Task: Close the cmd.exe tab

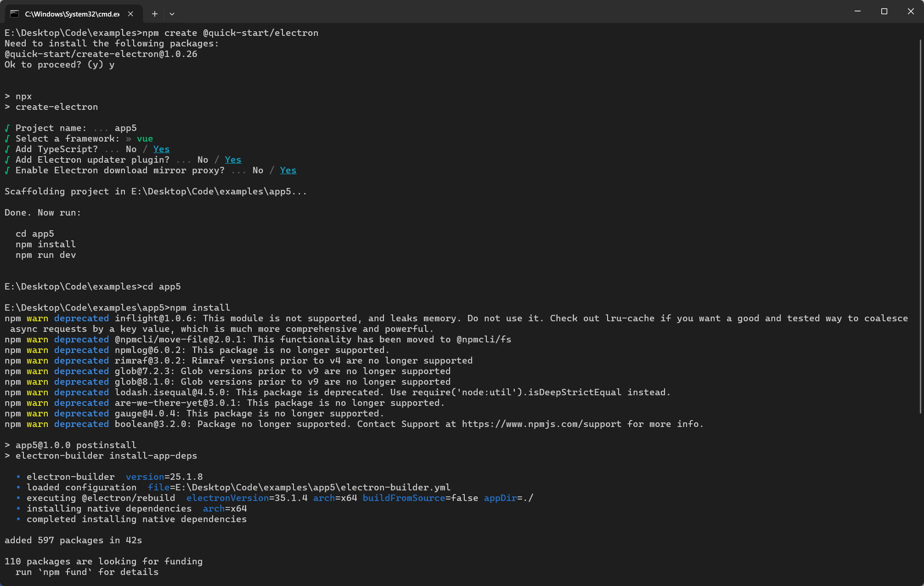Action: click(x=131, y=14)
